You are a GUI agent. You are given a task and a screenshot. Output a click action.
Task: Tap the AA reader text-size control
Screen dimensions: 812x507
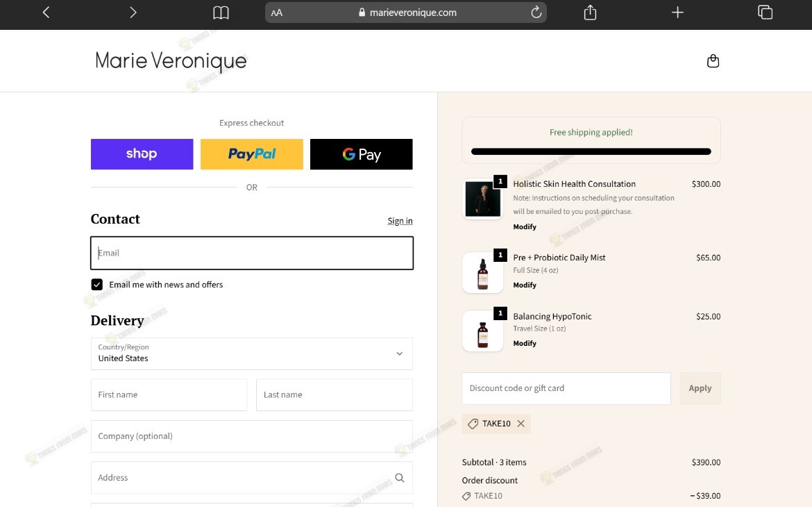pos(276,13)
